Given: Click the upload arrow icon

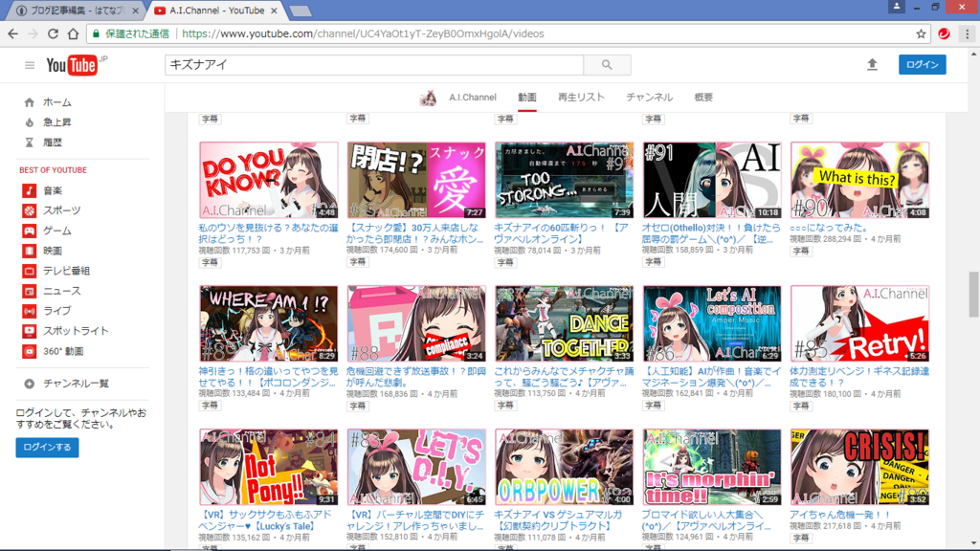Looking at the screenshot, I should (x=872, y=64).
